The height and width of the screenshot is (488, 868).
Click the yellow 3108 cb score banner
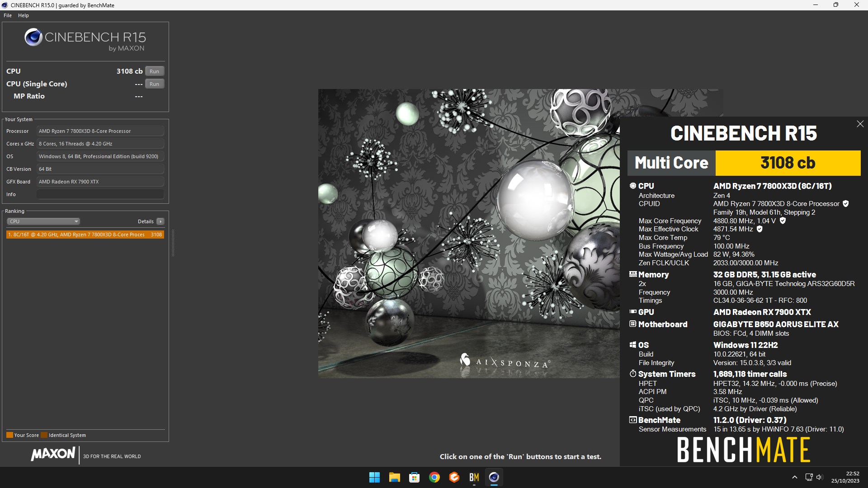point(788,163)
